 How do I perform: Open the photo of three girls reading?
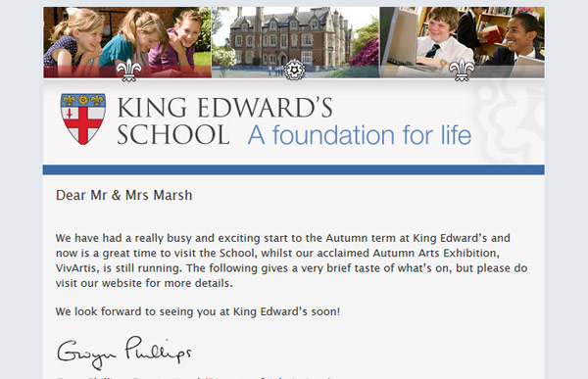click(x=127, y=42)
